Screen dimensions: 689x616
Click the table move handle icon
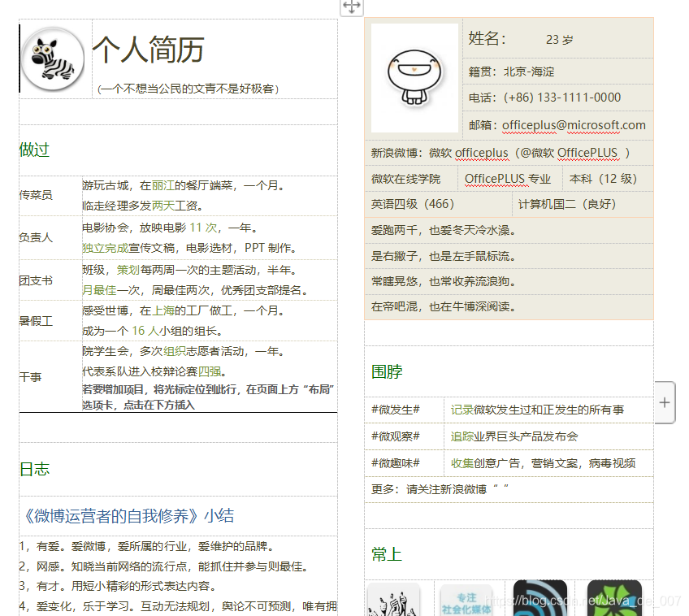click(352, 7)
